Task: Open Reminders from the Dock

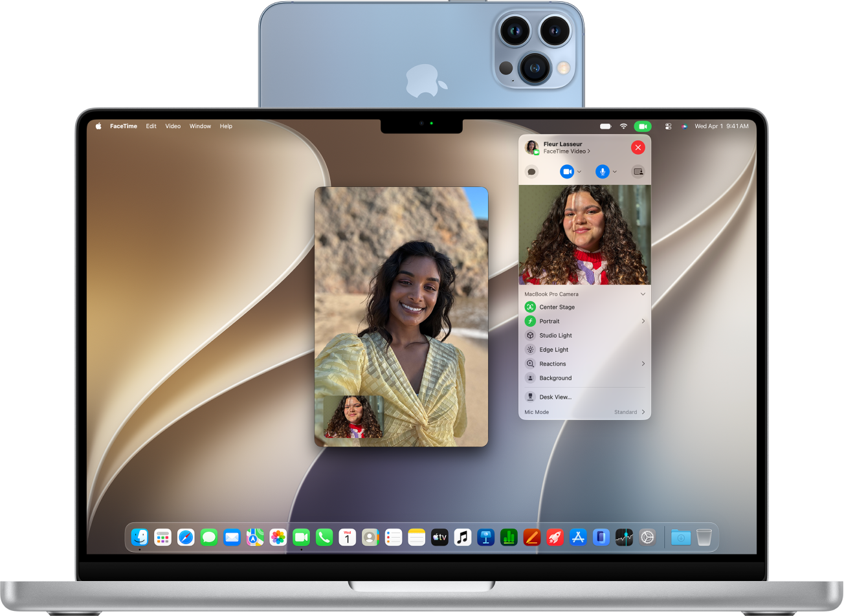Action: [x=394, y=537]
